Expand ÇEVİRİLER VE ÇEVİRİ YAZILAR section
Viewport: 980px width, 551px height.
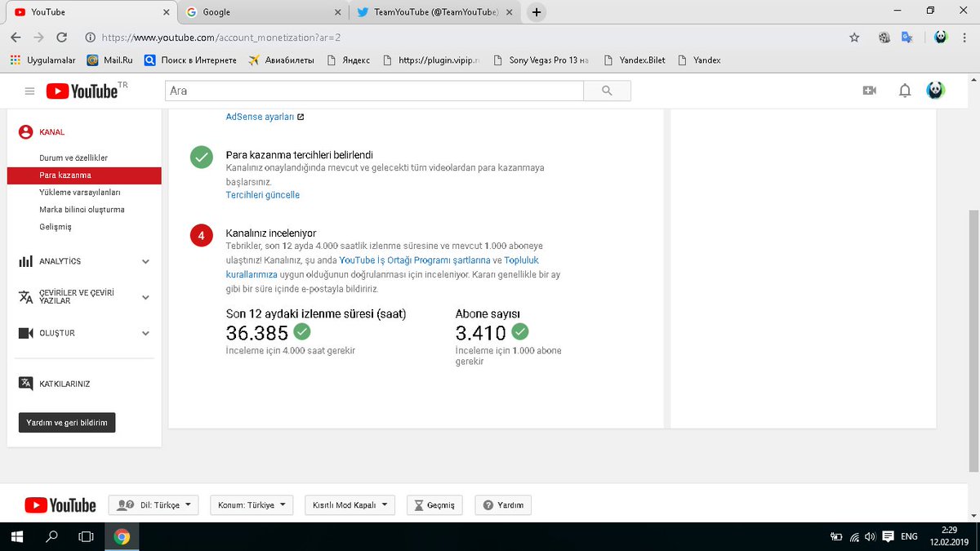tap(84, 297)
